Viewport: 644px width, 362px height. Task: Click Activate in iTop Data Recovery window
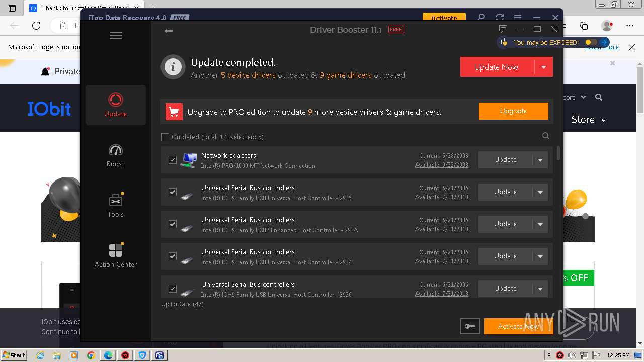click(x=444, y=18)
